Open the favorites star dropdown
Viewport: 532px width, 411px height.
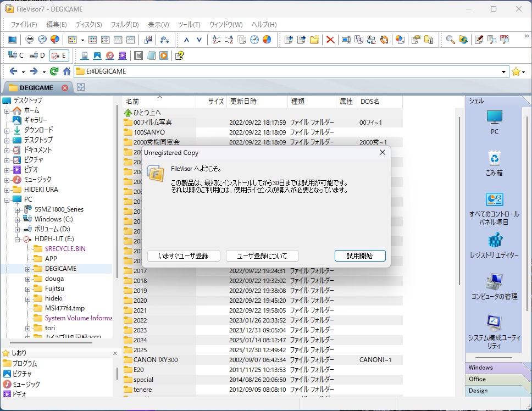[518, 71]
